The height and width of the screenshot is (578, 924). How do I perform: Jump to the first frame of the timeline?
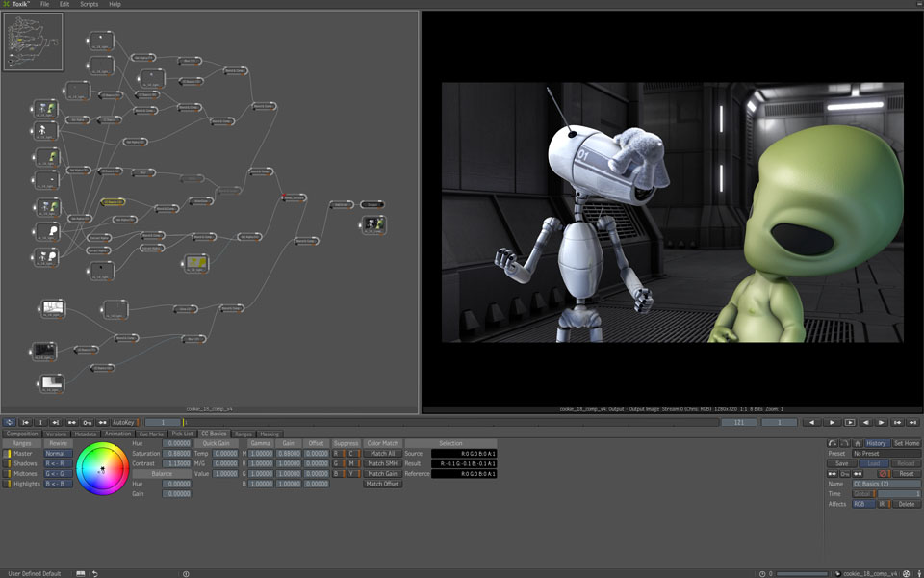click(26, 422)
